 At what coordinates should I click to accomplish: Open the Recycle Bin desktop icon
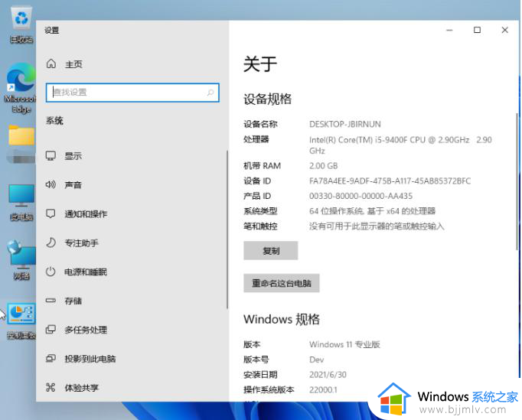[21, 24]
